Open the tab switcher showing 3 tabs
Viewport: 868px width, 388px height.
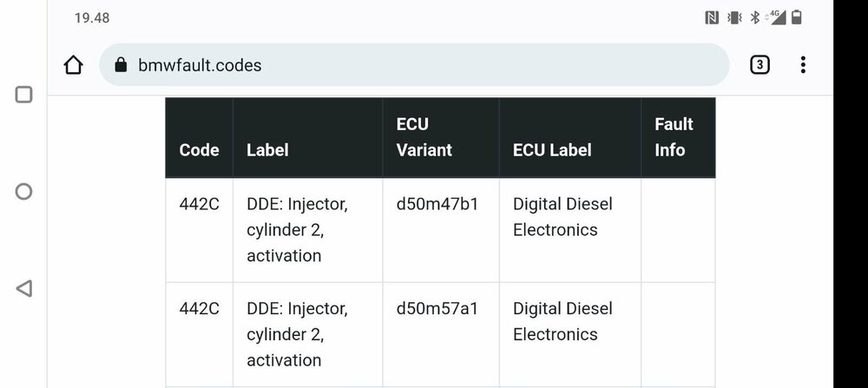(759, 65)
